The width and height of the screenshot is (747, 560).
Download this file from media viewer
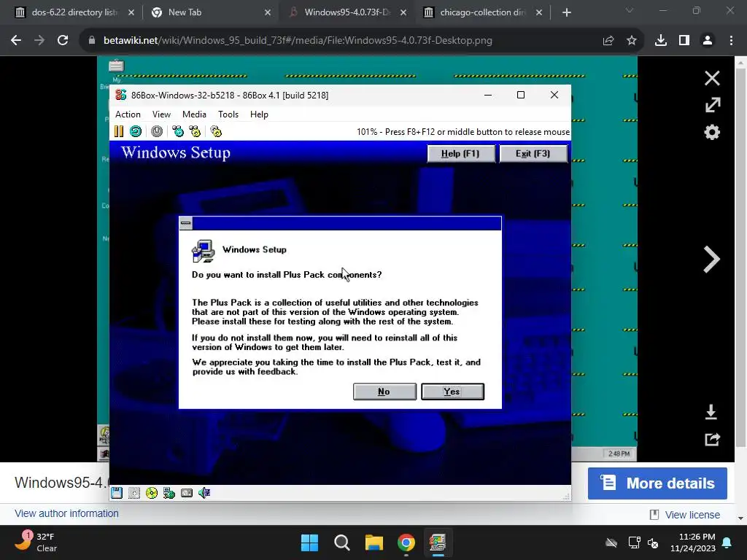pyautogui.click(x=711, y=412)
